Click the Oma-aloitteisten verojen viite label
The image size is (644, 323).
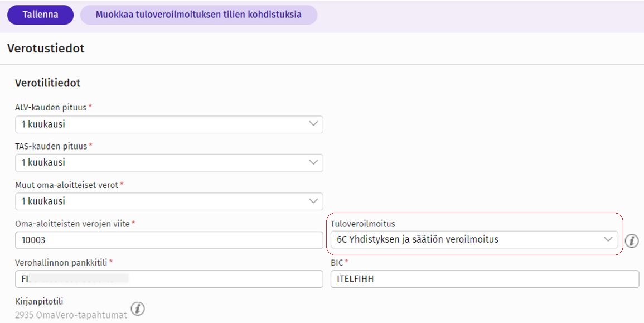click(x=72, y=224)
